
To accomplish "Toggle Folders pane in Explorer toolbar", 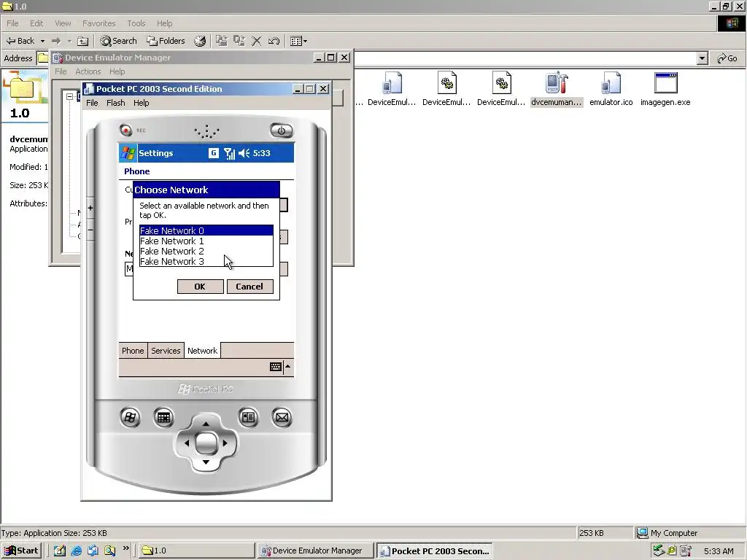I will [x=166, y=41].
